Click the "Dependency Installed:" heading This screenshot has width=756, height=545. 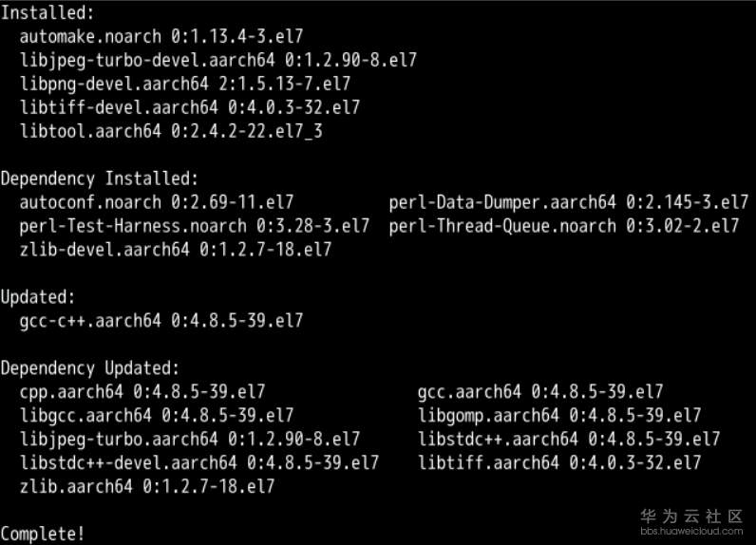pyautogui.click(x=99, y=179)
